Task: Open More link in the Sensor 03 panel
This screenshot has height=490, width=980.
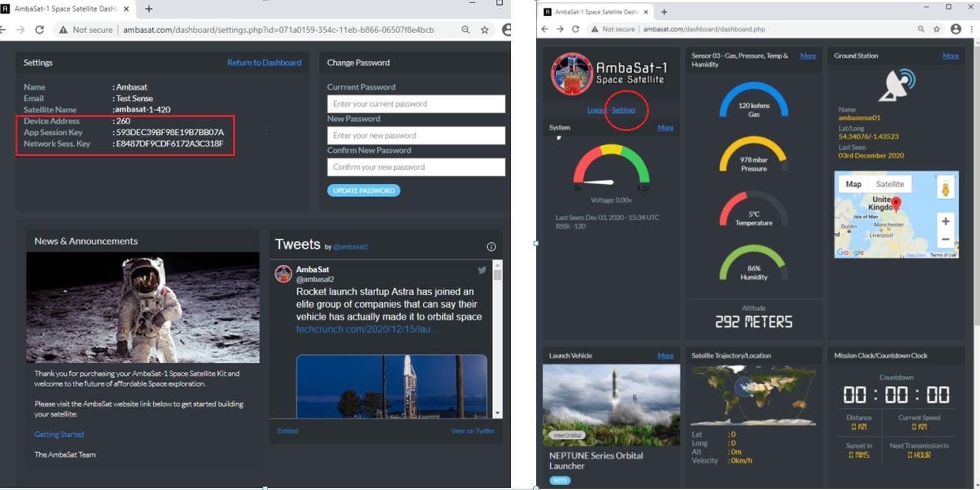Action: pyautogui.click(x=808, y=56)
